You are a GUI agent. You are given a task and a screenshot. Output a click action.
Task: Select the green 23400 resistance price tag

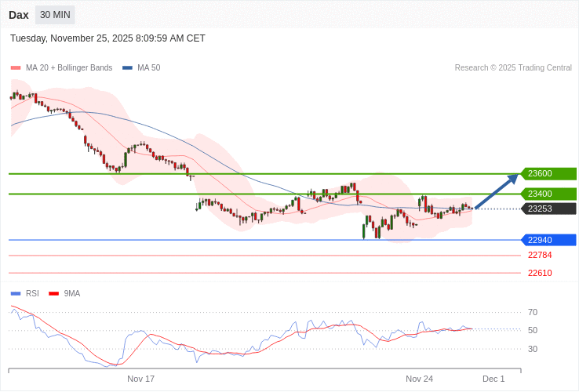click(548, 194)
